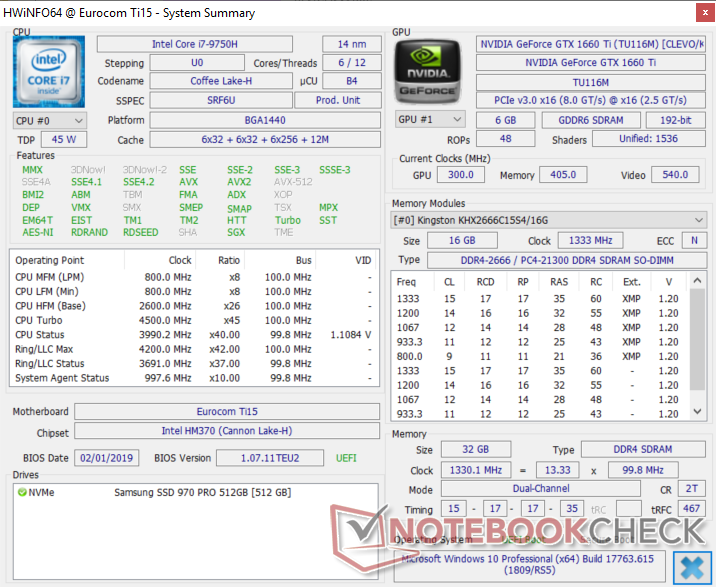Screen dimensions: 716x587
Task: Click the BIOS Version 1.07.11TEU2 field
Action: (270, 458)
